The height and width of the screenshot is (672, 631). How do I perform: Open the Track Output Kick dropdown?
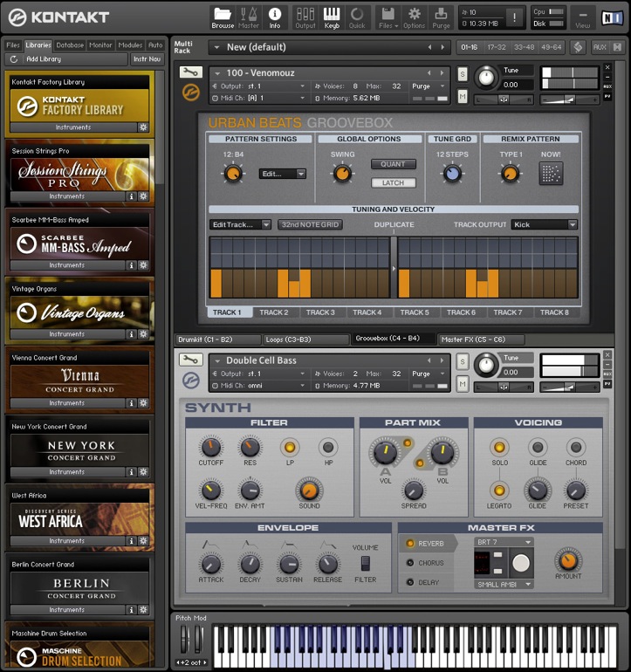pos(545,224)
